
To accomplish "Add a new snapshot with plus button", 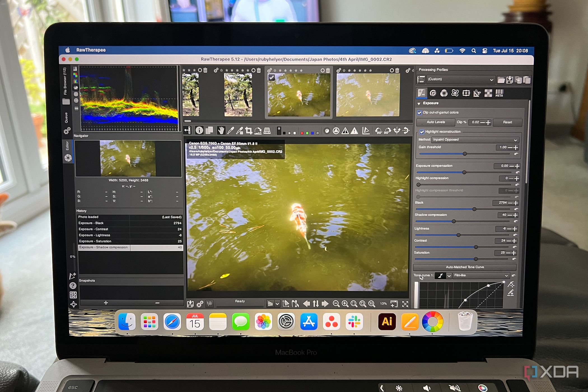I will click(x=106, y=303).
